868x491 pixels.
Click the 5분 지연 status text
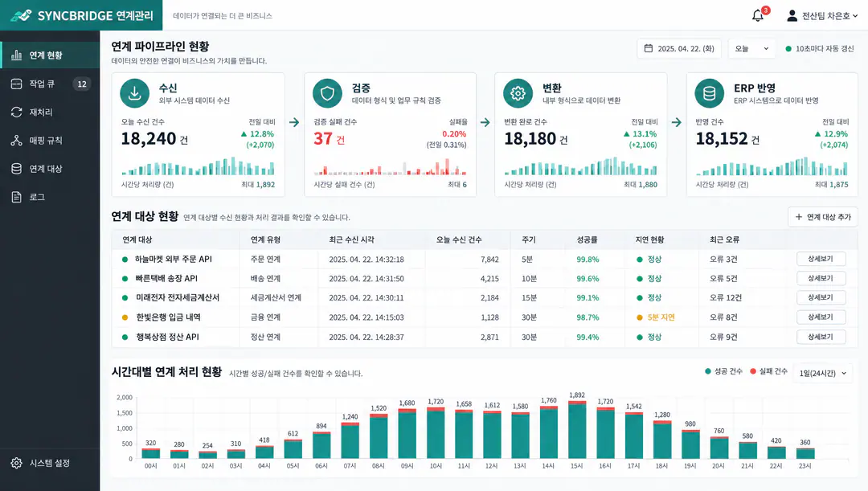pos(661,317)
